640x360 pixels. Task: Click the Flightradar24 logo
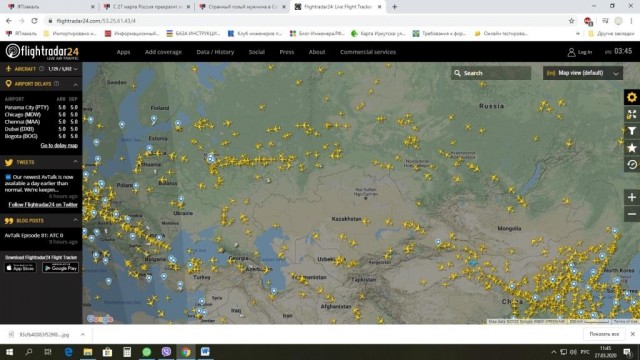pyautogui.click(x=42, y=52)
